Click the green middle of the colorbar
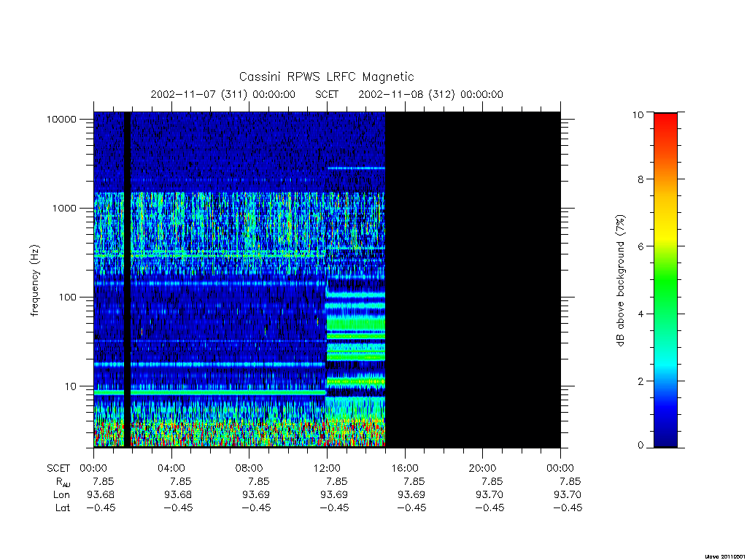Screen dimensions: 747x560 [665, 281]
